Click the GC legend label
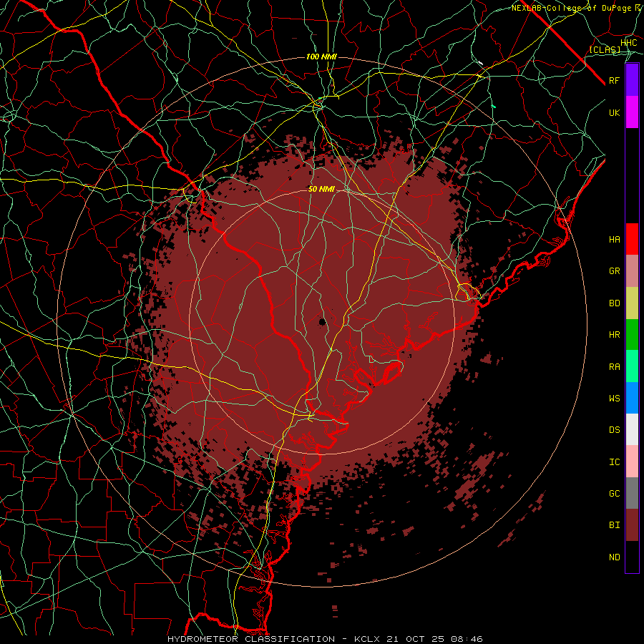 click(615, 493)
